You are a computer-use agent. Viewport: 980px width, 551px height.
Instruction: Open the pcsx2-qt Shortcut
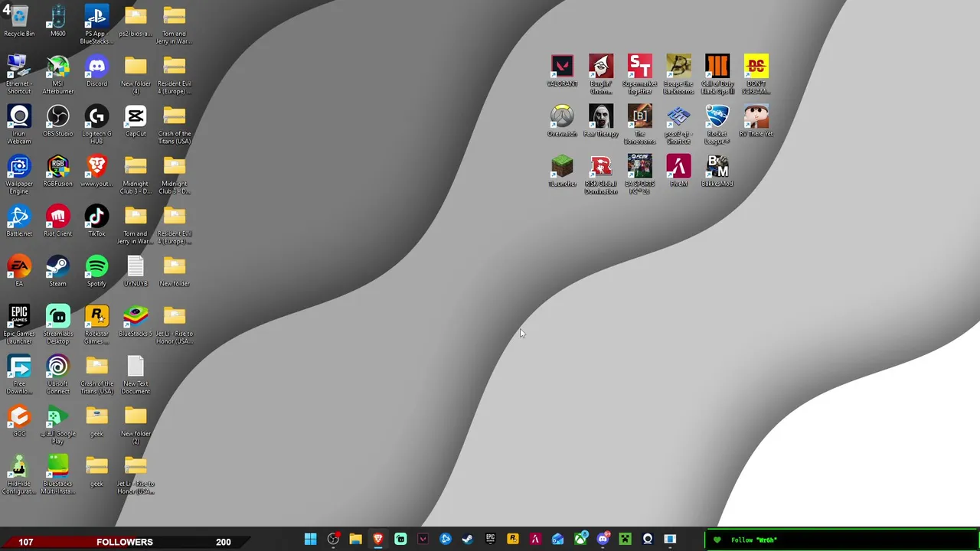[678, 124]
